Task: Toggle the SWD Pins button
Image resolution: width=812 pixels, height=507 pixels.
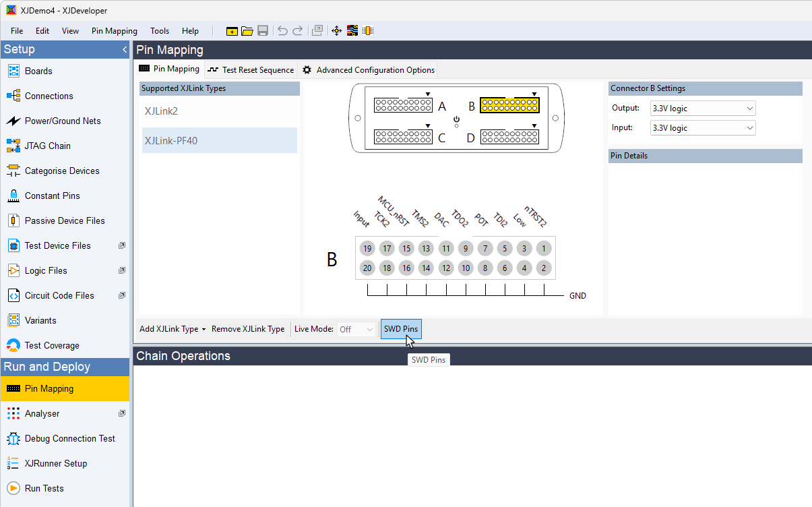Action: click(401, 329)
